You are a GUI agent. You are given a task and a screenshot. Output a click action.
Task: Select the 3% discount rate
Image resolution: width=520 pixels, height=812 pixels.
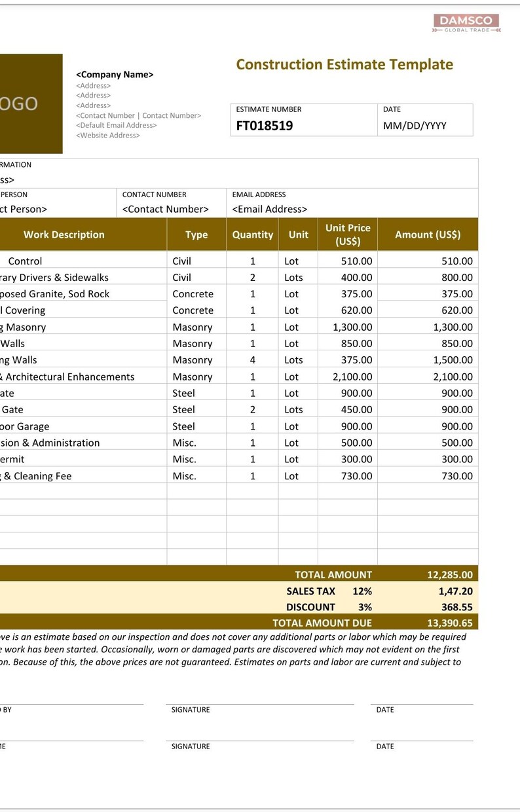coord(365,607)
